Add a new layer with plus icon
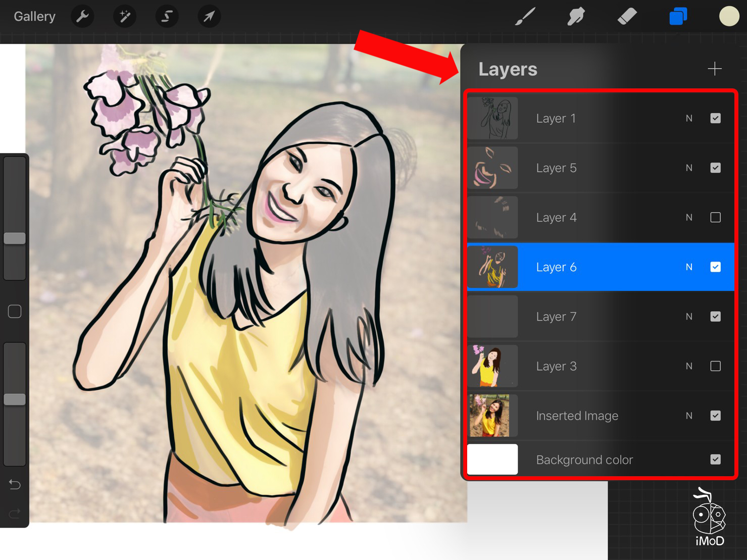Screen dimensions: 747x560 coord(714,69)
